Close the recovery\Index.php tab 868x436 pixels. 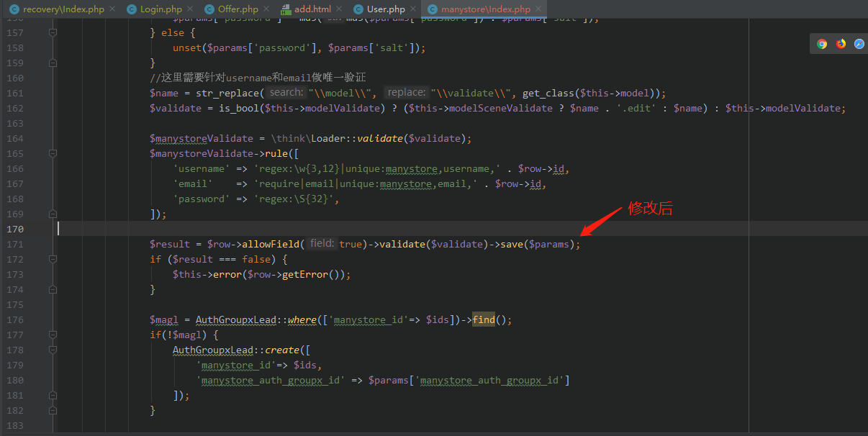(111, 9)
